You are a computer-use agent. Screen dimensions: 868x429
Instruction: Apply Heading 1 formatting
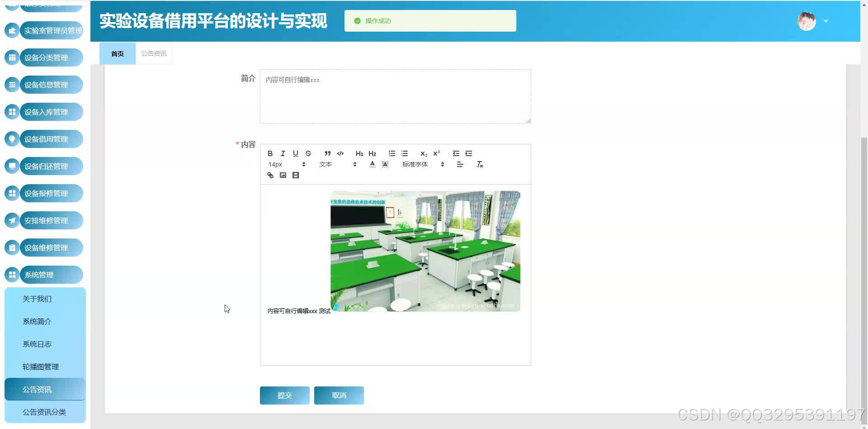click(x=359, y=153)
